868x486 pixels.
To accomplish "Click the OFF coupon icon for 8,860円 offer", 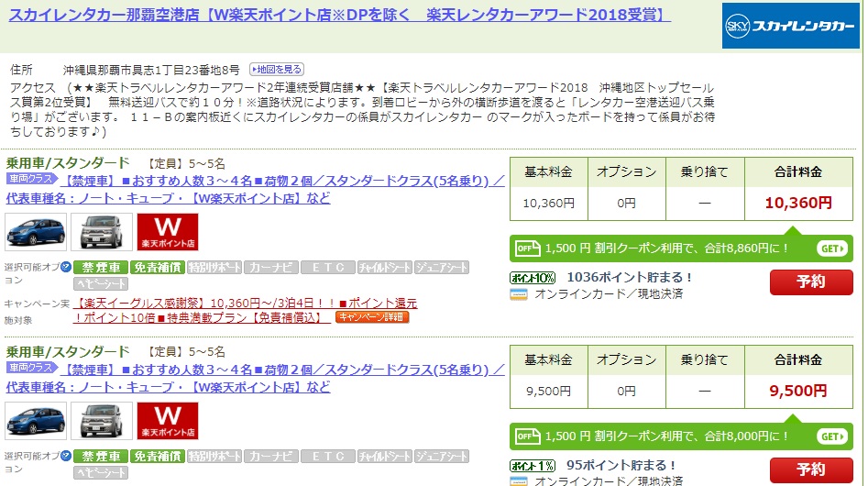I will (527, 248).
